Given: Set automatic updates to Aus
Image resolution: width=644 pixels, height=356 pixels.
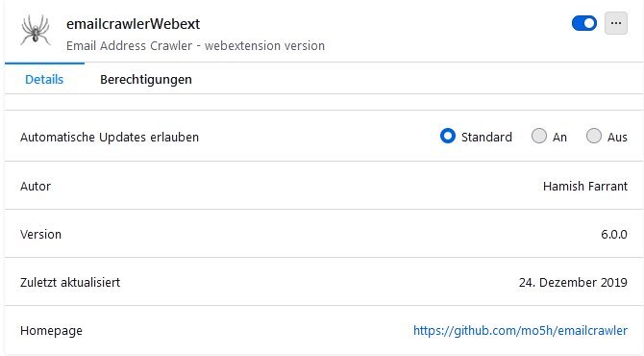Looking at the screenshot, I should (x=593, y=136).
